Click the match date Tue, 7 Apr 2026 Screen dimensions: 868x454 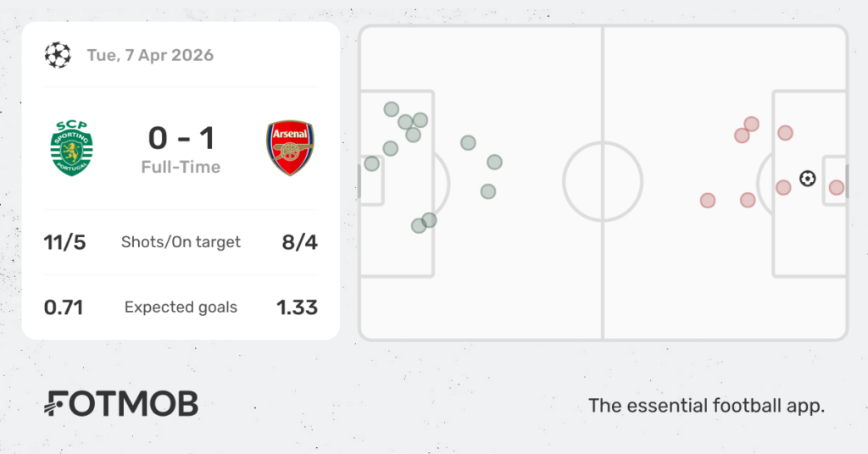tap(150, 55)
